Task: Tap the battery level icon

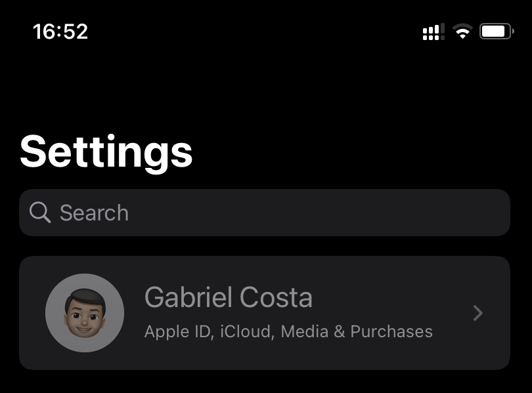Action: point(496,31)
